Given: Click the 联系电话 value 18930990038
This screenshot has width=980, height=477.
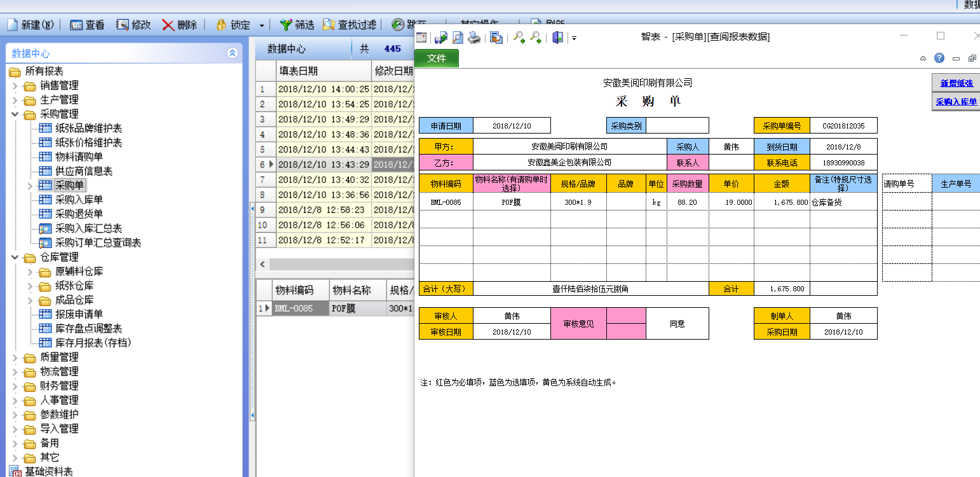Looking at the screenshot, I should [x=843, y=163].
